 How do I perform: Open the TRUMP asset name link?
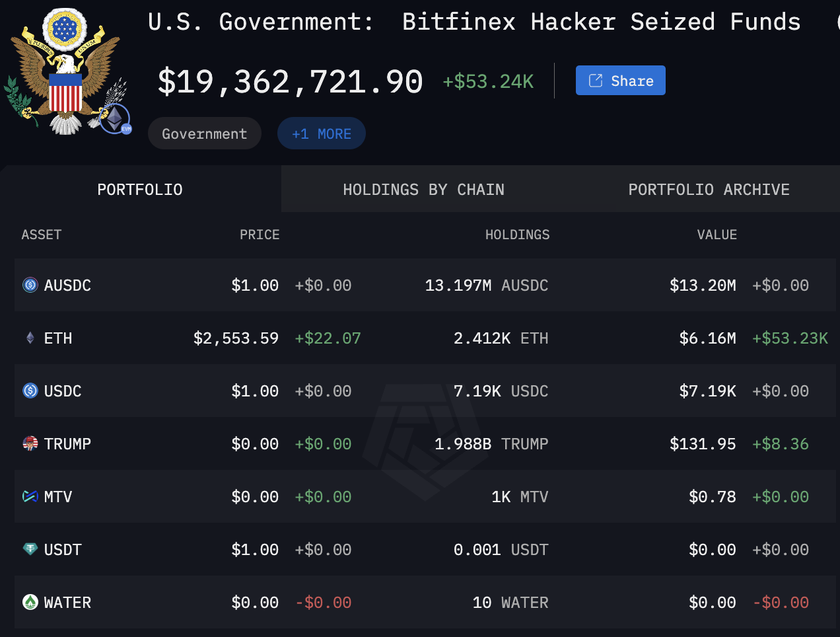[x=67, y=444]
